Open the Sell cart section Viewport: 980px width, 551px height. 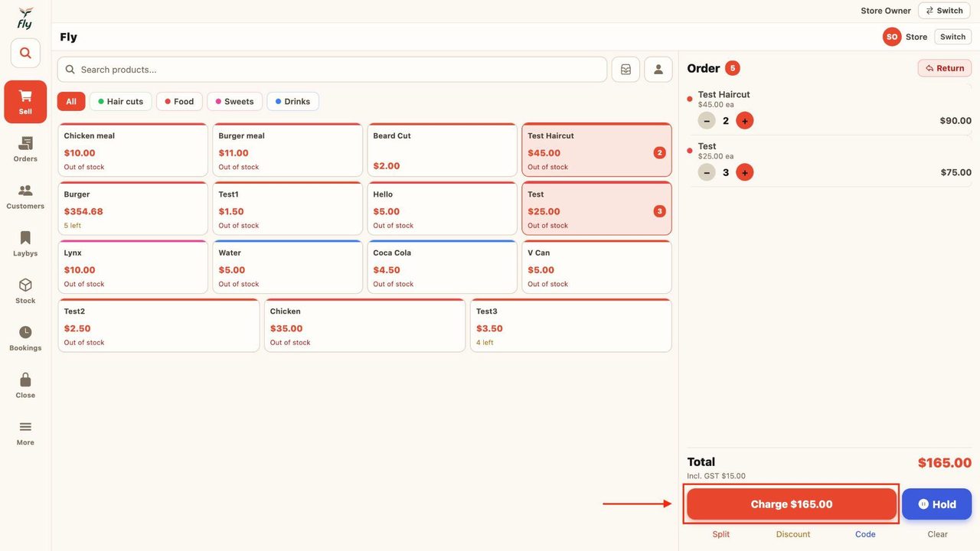pos(25,102)
